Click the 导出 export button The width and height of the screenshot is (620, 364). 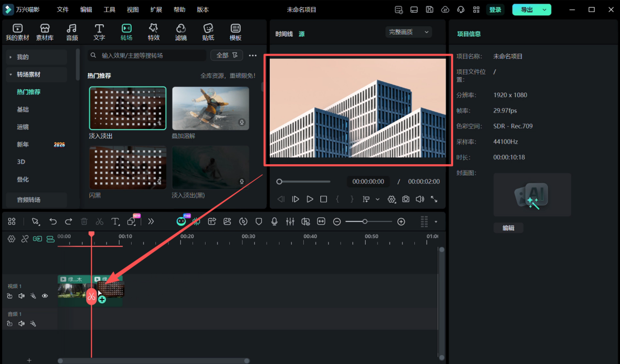coord(527,10)
